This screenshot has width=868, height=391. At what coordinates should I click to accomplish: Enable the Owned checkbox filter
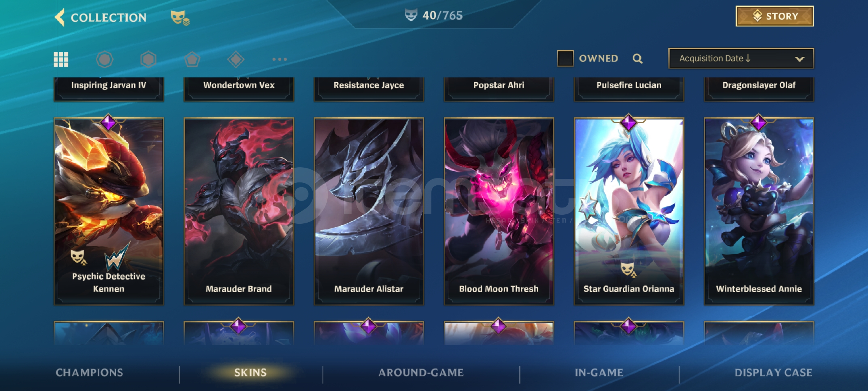tap(565, 58)
